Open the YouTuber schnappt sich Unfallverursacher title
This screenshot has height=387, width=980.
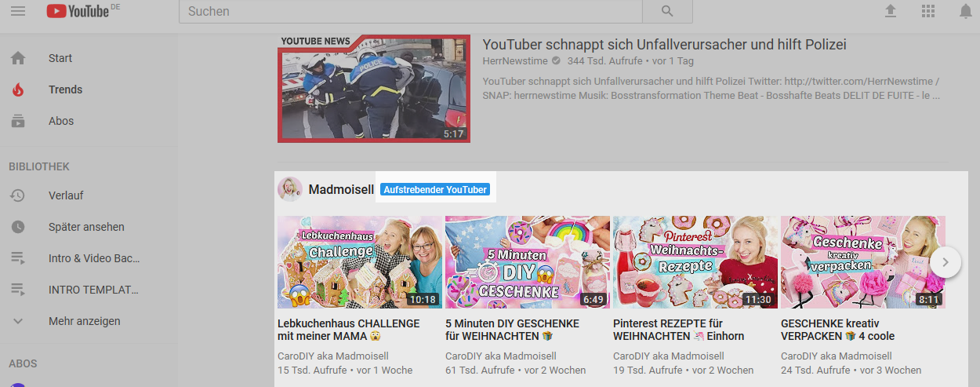pyautogui.click(x=664, y=45)
